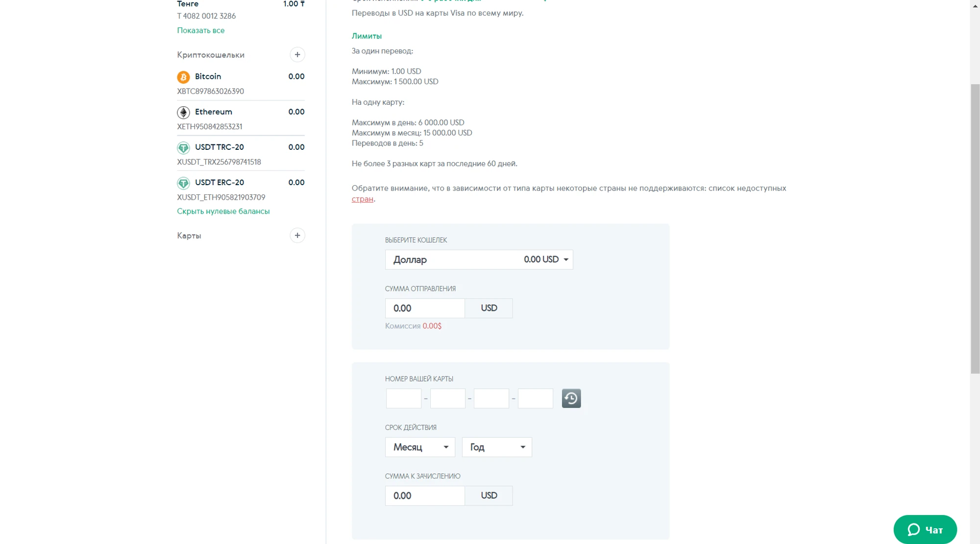Click the USDT ERC-20 Tether icon
The width and height of the screenshot is (980, 544).
(x=183, y=183)
